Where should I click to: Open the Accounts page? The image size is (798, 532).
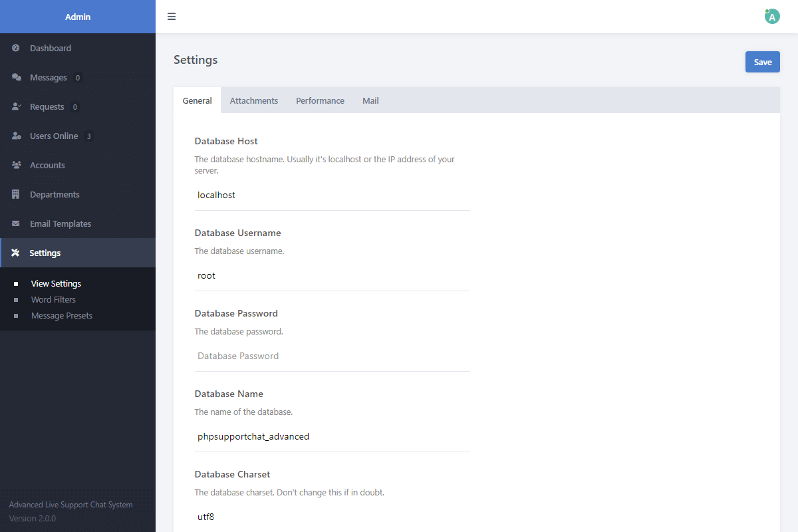pos(78,165)
